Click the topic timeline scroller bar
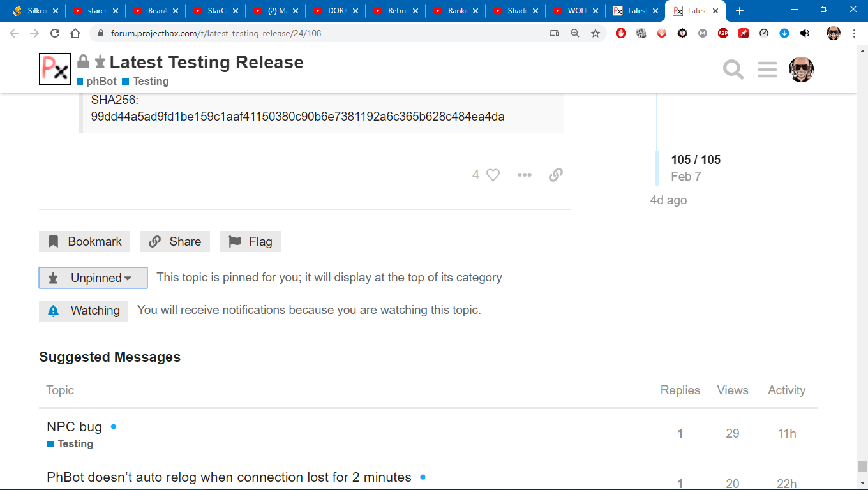Screen dimensions: 868x490 point(657,168)
